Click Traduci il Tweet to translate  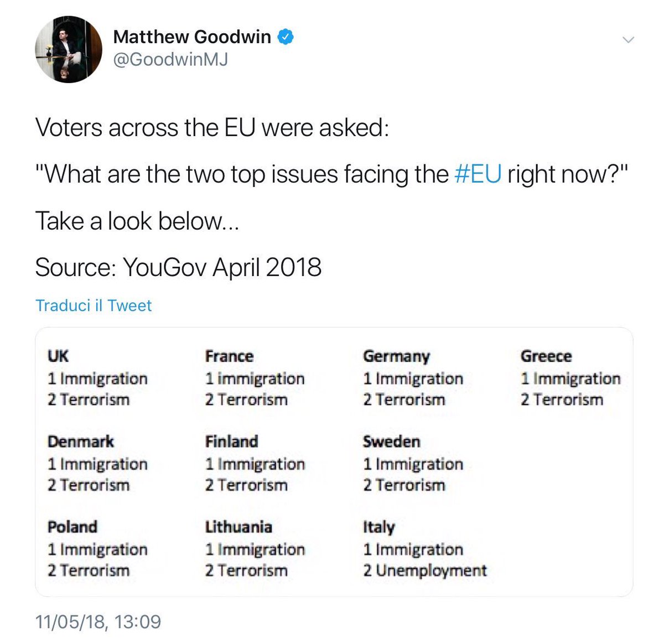coord(94,305)
